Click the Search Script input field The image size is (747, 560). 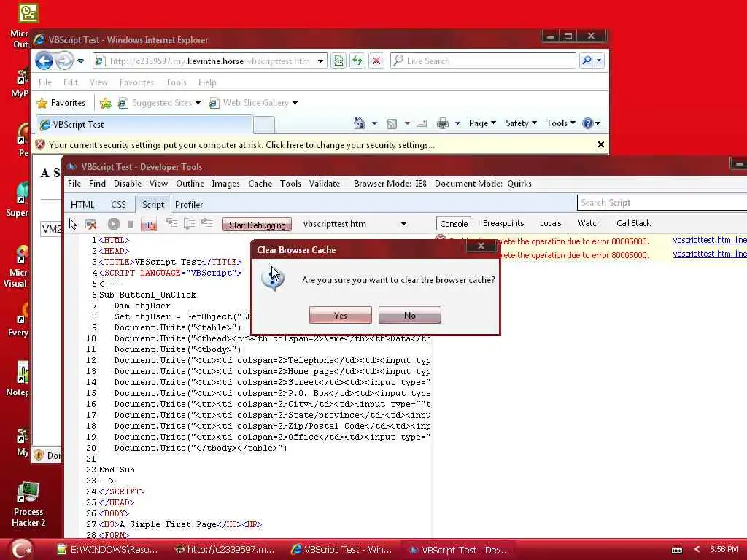pos(662,203)
